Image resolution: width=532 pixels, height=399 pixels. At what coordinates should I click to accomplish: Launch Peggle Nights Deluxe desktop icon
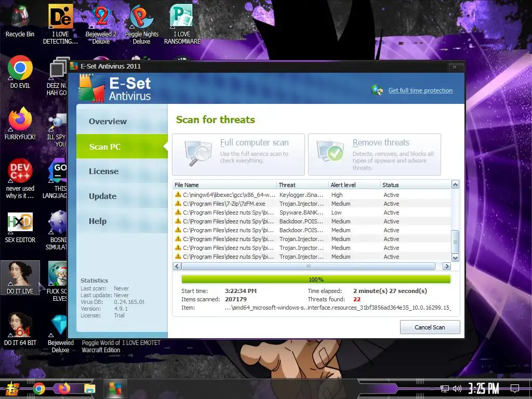click(141, 24)
